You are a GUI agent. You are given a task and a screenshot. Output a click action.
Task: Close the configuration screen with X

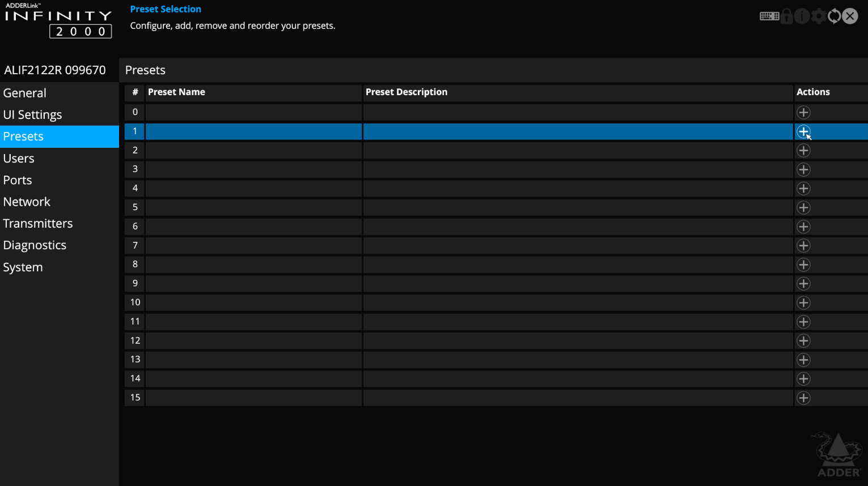pos(850,16)
